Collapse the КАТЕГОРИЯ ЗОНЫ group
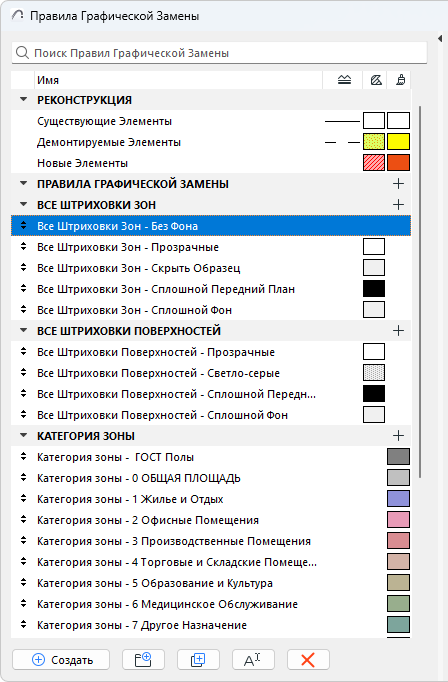Viewport: 448px width, 682px height. 23,435
